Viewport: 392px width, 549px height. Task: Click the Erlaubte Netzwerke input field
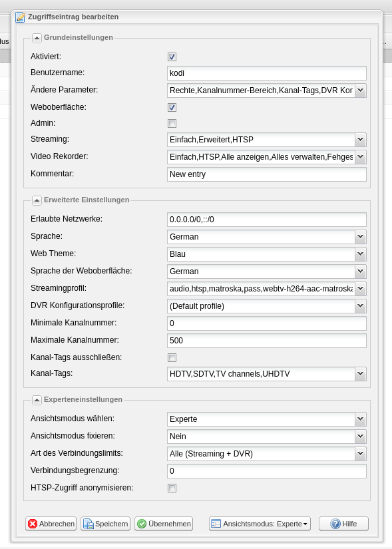click(267, 220)
